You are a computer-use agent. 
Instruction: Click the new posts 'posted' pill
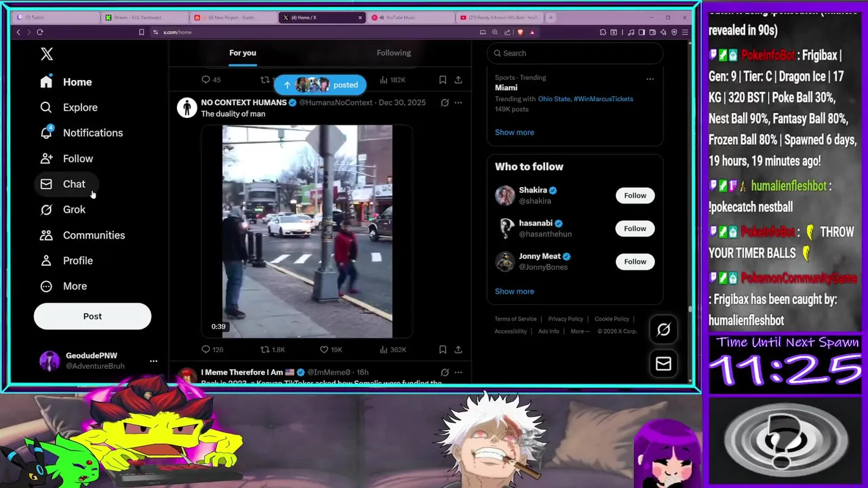(320, 85)
